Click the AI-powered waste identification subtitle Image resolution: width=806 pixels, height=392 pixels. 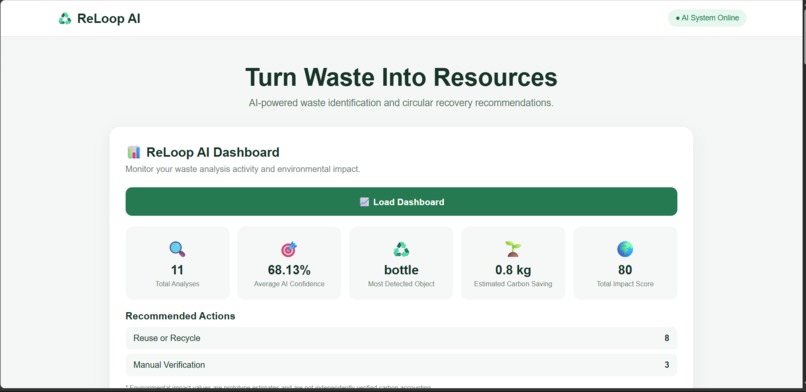pyautogui.click(x=401, y=103)
